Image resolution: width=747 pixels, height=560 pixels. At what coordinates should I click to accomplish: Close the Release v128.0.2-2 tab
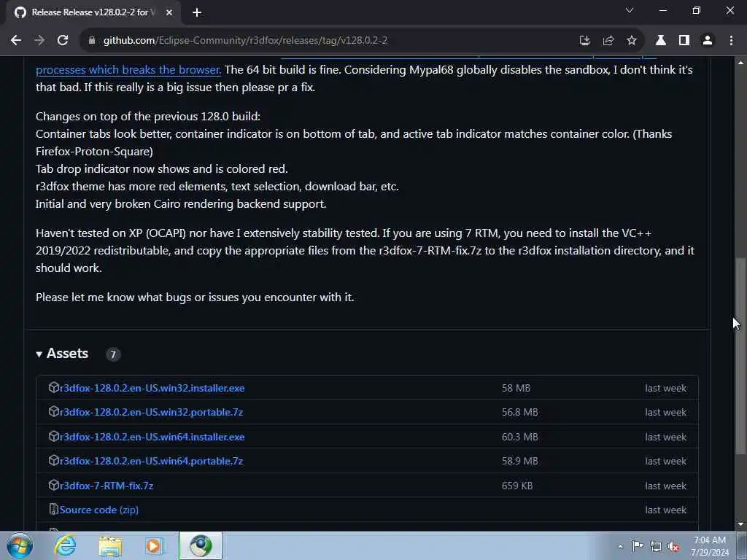point(169,12)
